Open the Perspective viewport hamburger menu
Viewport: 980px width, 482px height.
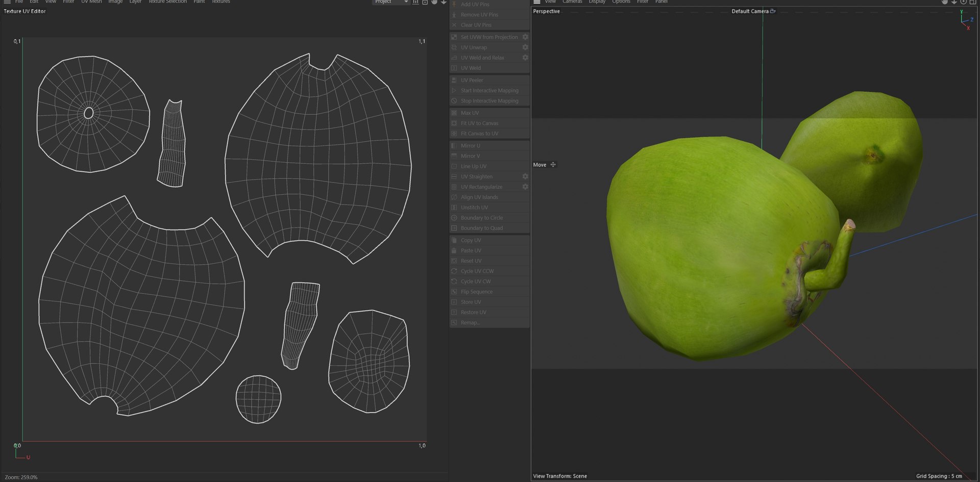click(536, 2)
